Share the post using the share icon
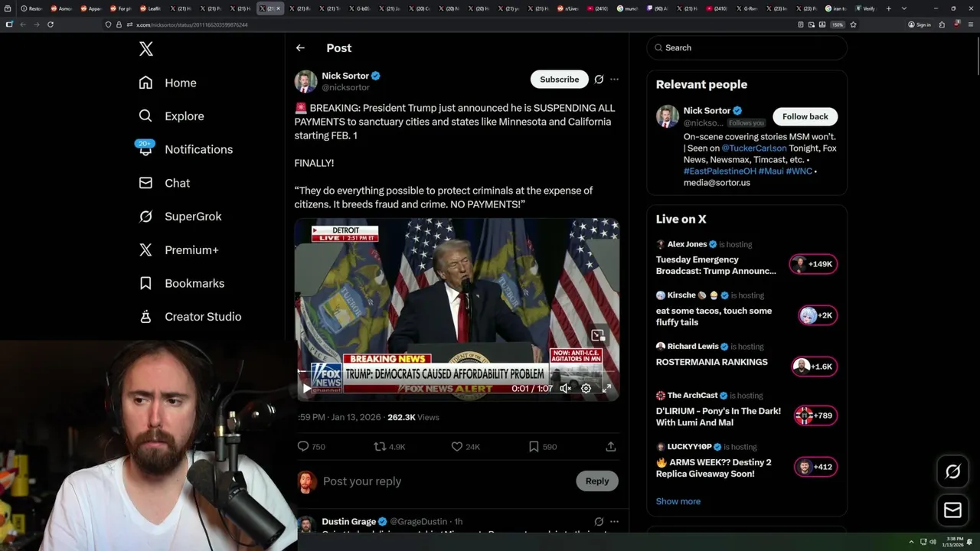The width and height of the screenshot is (980, 551). (x=610, y=446)
